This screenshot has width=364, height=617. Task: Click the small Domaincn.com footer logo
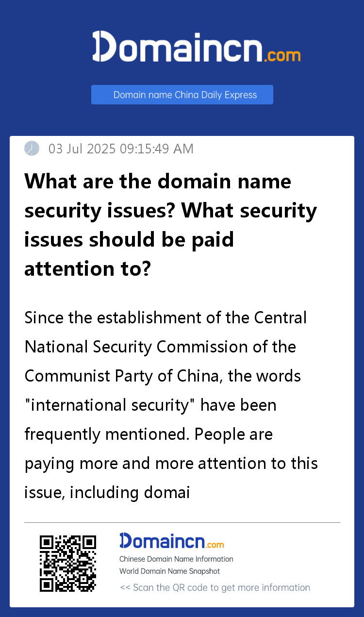pyautogui.click(x=171, y=541)
